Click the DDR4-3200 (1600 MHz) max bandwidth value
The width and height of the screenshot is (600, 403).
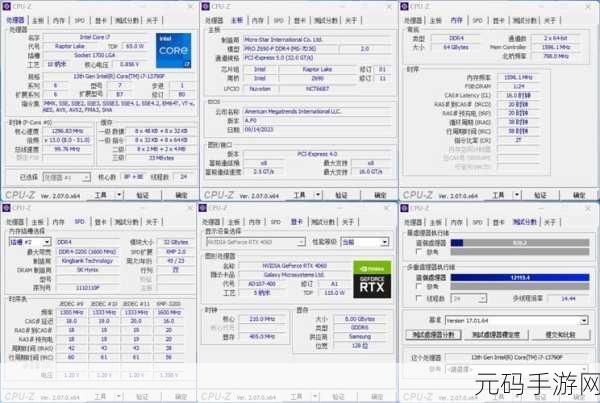88,251
